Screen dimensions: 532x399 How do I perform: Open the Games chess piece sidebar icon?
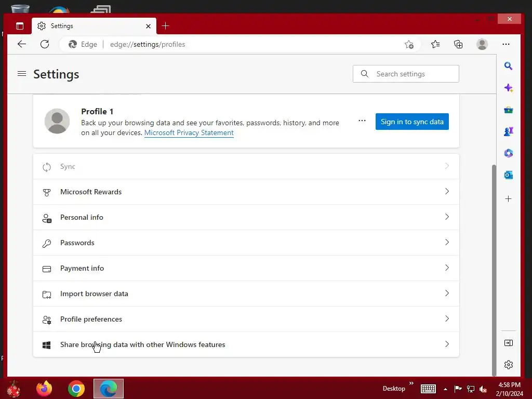(508, 131)
